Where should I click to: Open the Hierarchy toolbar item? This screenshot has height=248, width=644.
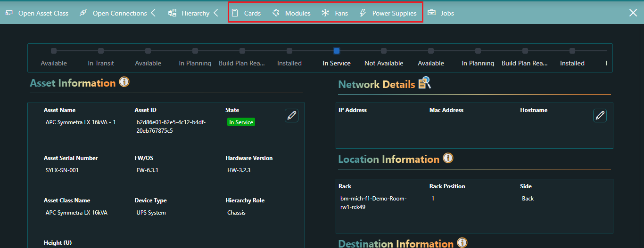(x=190, y=13)
